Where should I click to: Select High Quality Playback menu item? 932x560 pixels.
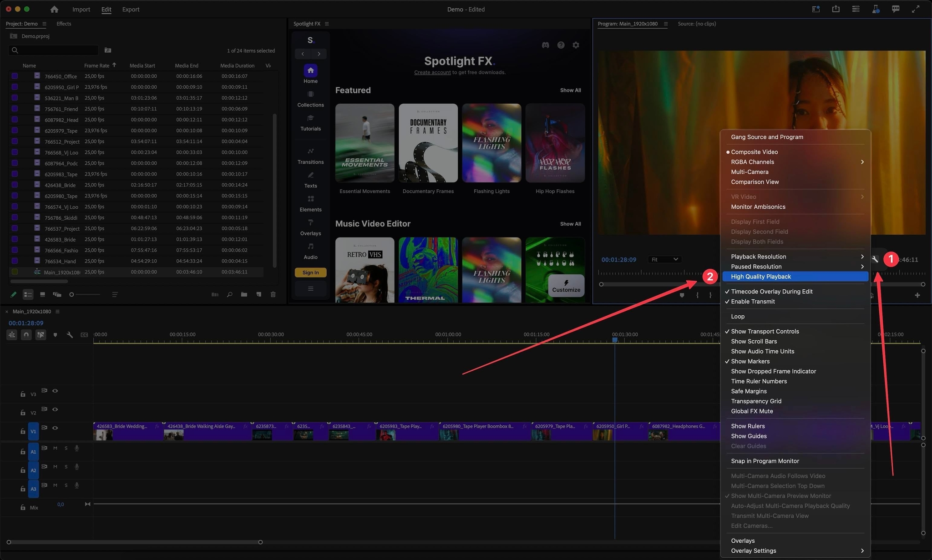[x=761, y=277]
